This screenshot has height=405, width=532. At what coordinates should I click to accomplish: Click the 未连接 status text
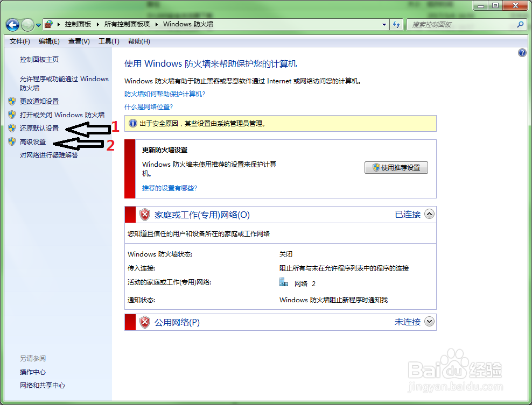tap(408, 322)
